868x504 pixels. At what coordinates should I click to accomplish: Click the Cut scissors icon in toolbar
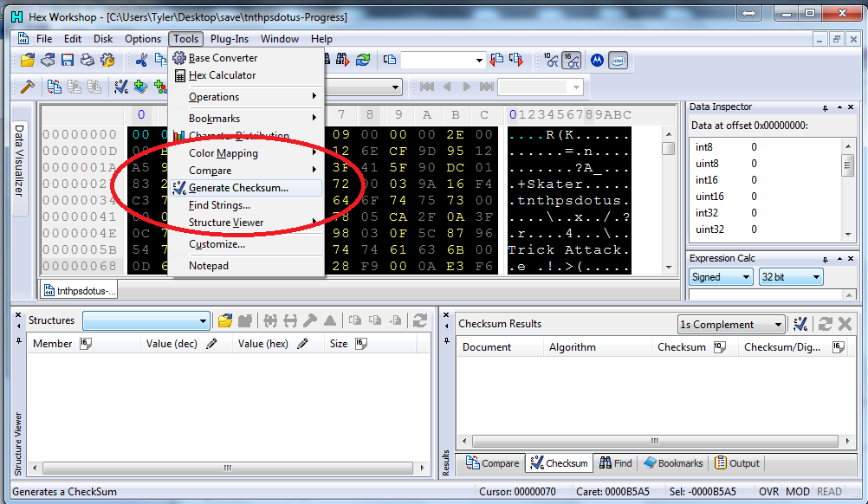(141, 61)
